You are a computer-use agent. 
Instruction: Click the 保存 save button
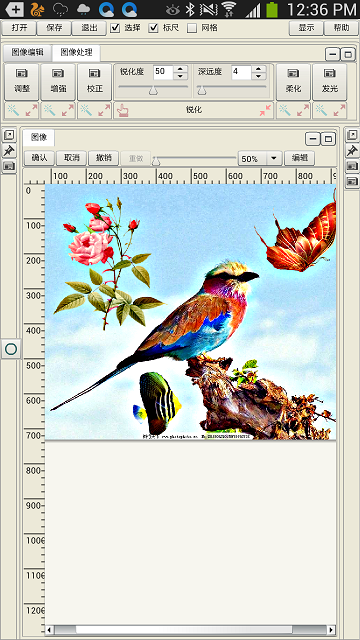click(54, 28)
